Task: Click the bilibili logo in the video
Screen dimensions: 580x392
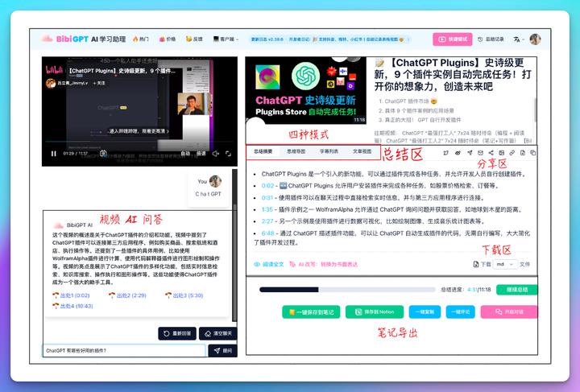Action: [x=54, y=69]
